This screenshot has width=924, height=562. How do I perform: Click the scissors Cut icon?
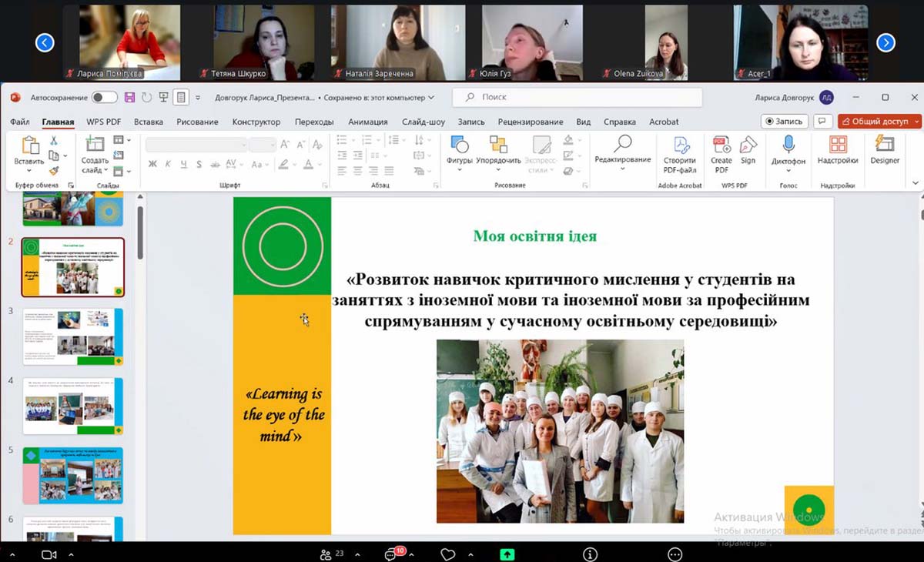pos(54,141)
